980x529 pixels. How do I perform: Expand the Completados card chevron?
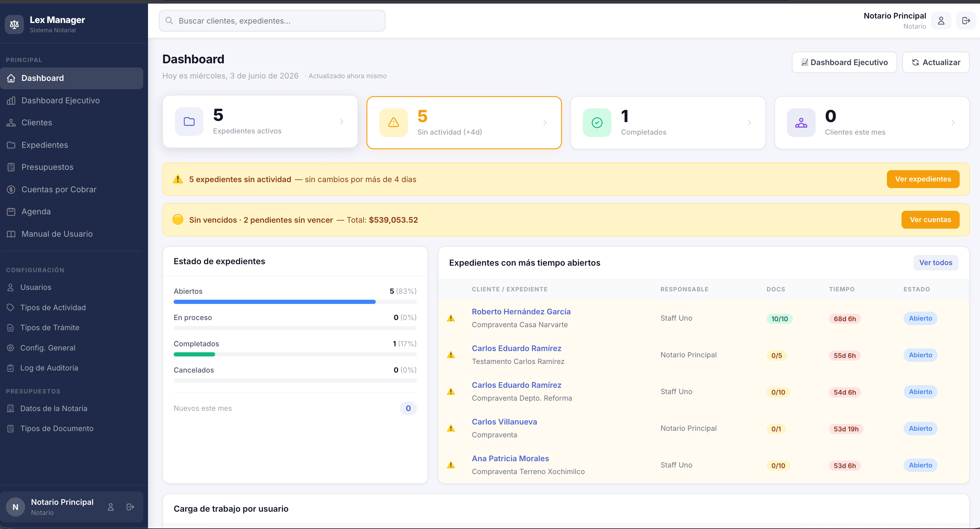click(749, 122)
